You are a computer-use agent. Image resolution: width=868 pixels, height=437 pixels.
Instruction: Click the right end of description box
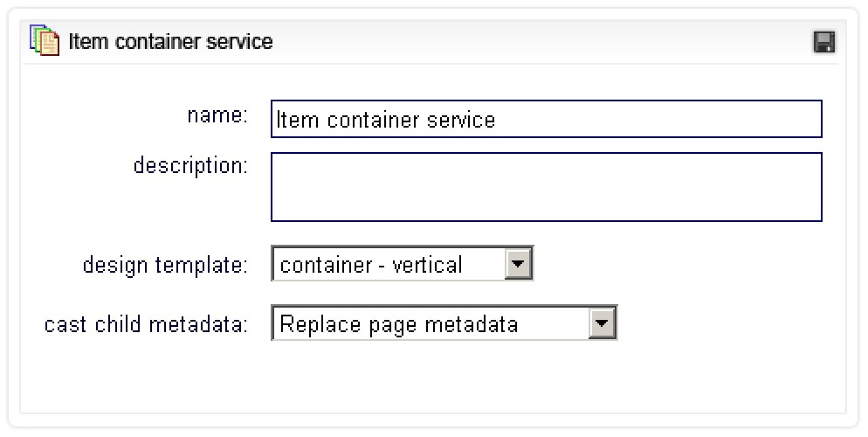coord(808,187)
